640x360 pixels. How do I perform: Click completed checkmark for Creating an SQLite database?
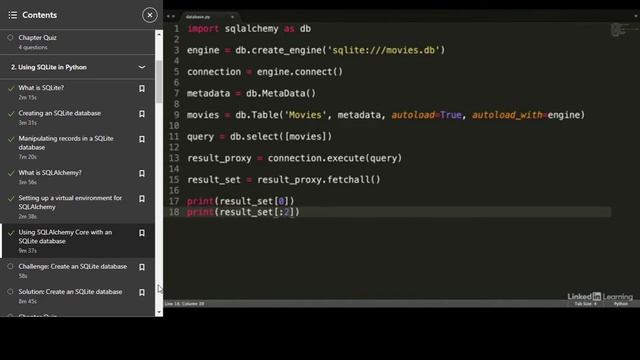pos(11,113)
